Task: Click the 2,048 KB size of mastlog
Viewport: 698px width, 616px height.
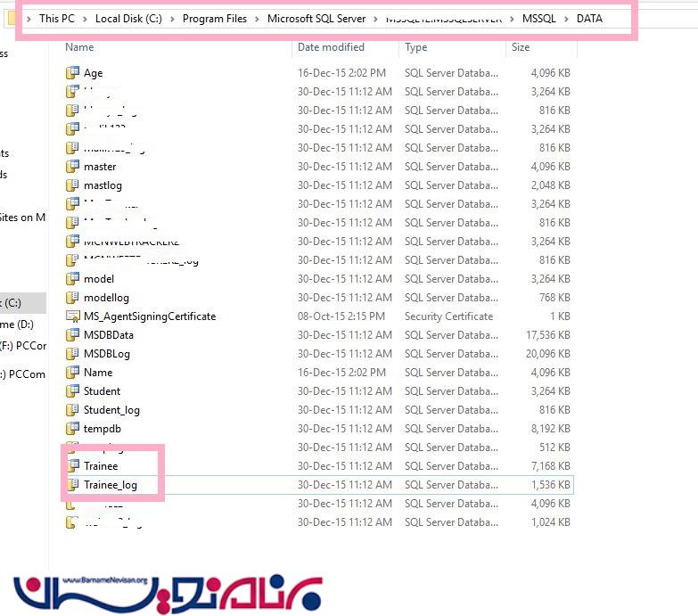Action: 551,185
